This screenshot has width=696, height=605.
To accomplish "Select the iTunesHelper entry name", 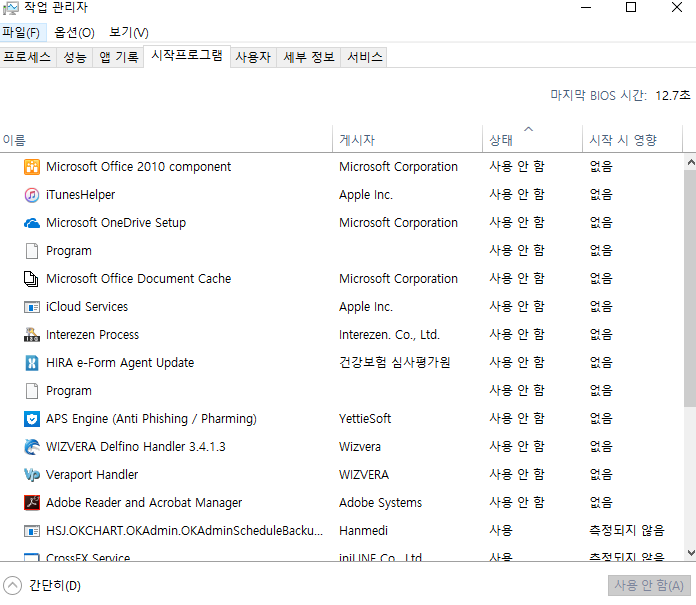I will (x=80, y=195).
